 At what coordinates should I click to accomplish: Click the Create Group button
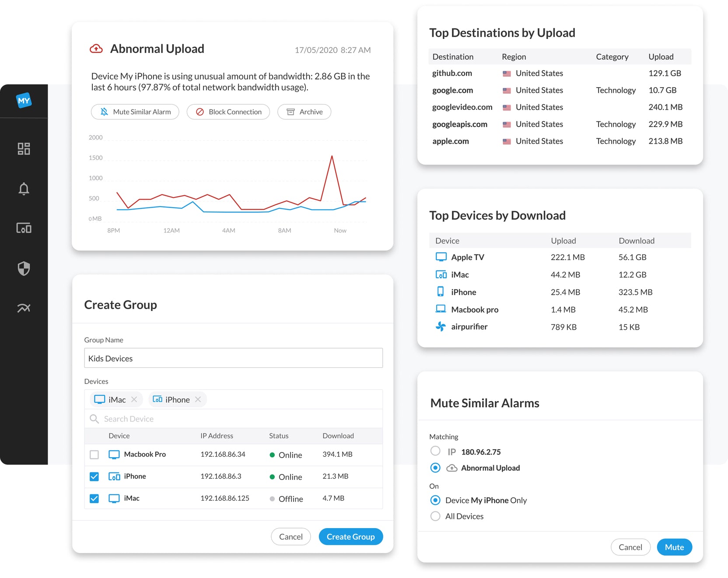350,537
